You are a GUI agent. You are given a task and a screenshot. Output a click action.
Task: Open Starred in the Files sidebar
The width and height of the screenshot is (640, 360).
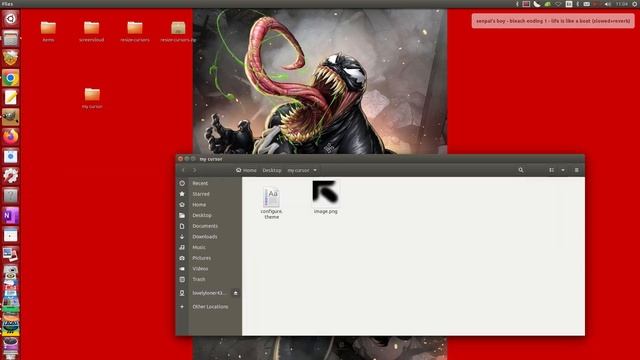[x=209, y=194]
